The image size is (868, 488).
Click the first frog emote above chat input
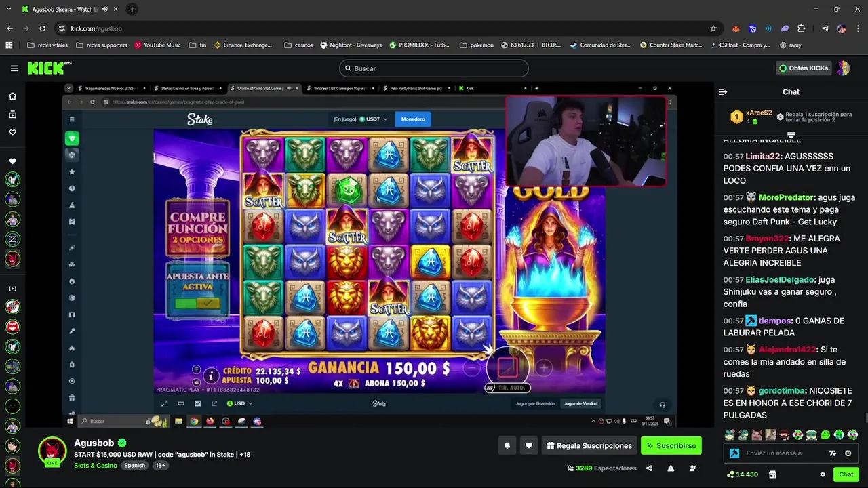[x=730, y=435]
